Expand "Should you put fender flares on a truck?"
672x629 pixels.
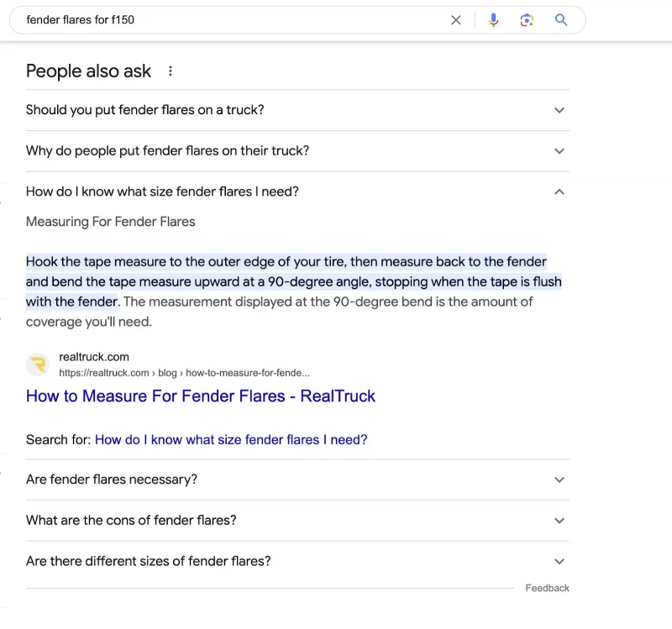pyautogui.click(x=297, y=110)
